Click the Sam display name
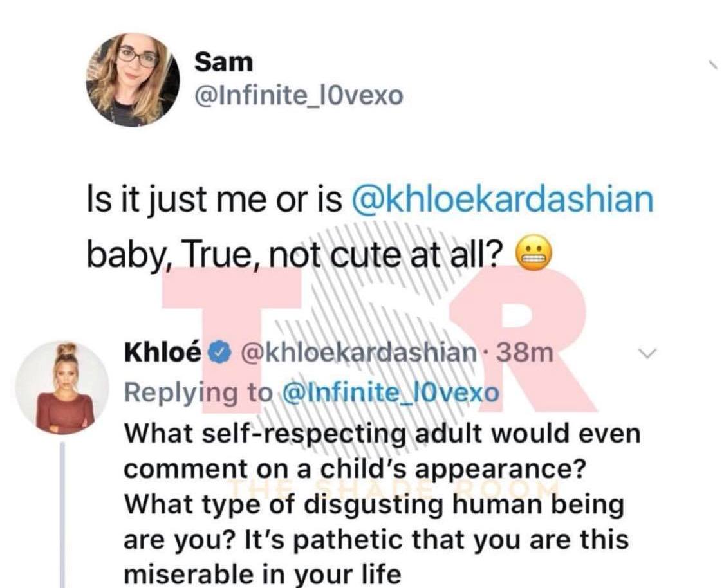Image resolution: width=724 pixels, height=588 pixels. point(223,62)
